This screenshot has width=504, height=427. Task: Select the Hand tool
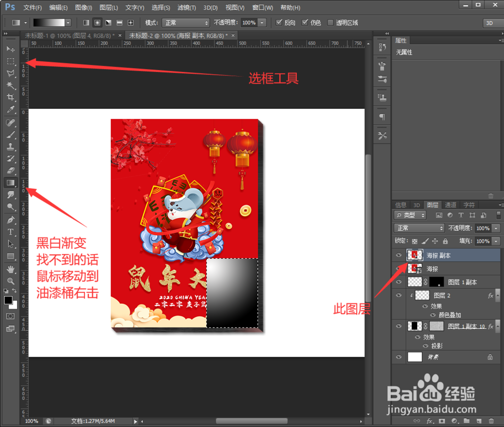[11, 269]
